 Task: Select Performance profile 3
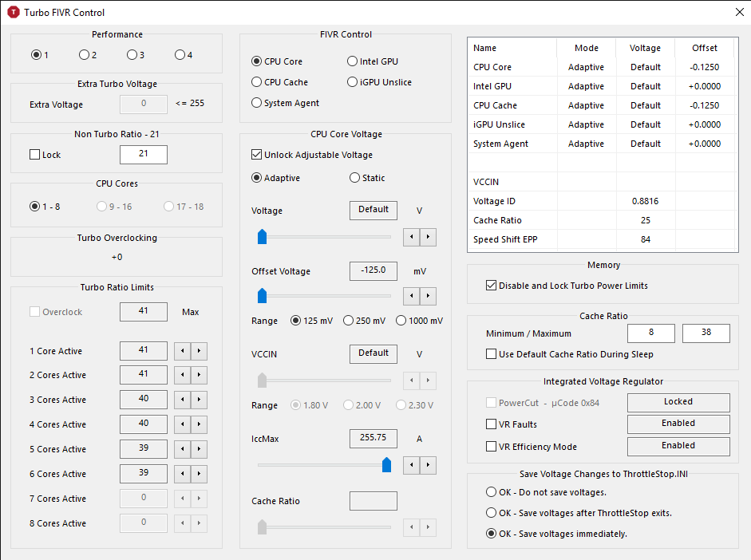136,54
